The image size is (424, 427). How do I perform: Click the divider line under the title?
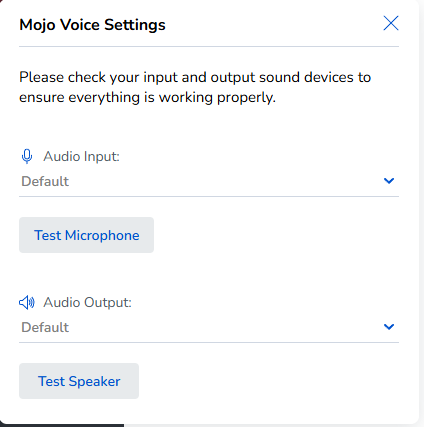tap(209, 47)
